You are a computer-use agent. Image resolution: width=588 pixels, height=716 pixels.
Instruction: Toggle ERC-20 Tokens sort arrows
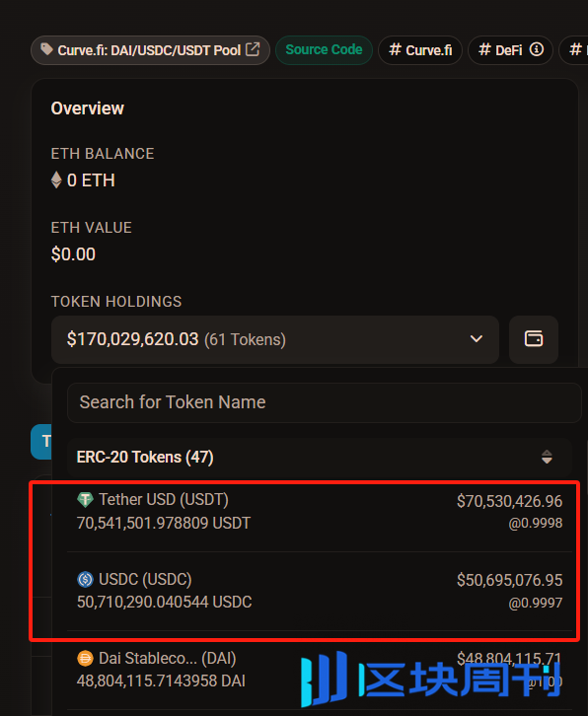point(547,457)
